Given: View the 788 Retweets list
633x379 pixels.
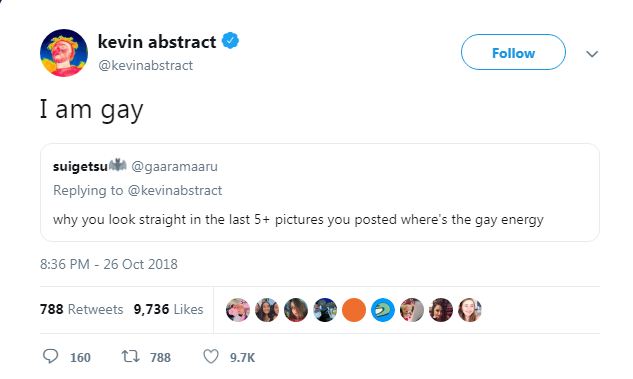Looking at the screenshot, I should [82, 309].
